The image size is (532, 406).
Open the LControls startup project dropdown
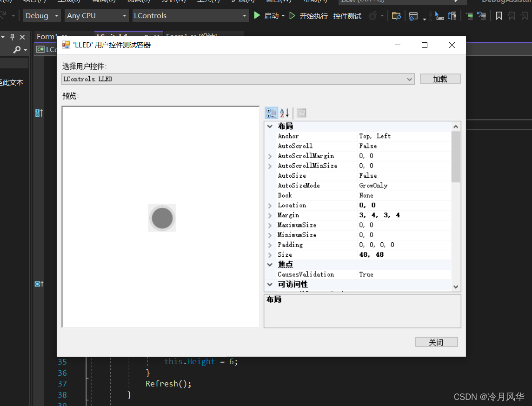(190, 16)
